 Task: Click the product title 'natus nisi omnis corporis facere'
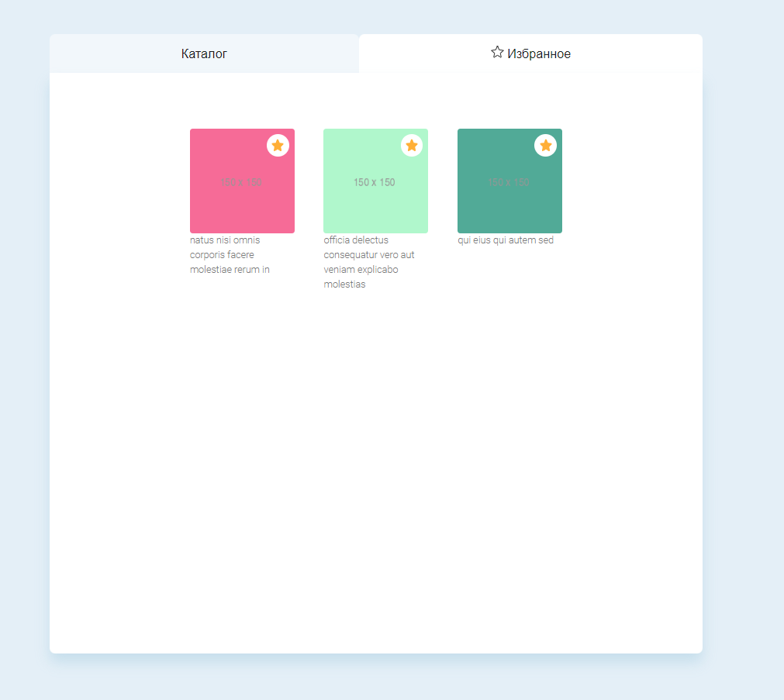(230, 254)
